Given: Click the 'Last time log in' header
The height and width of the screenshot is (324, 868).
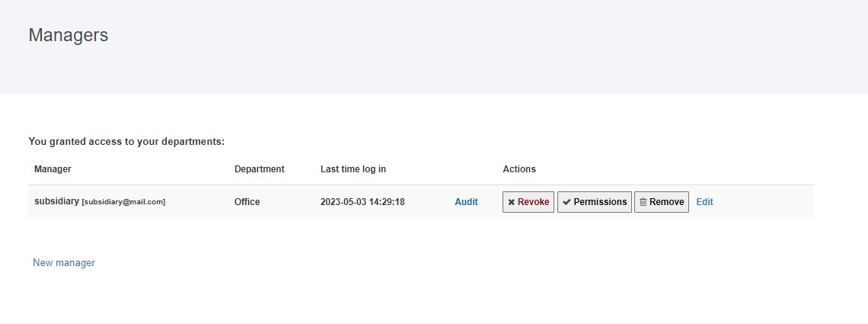Looking at the screenshot, I should coord(353,169).
